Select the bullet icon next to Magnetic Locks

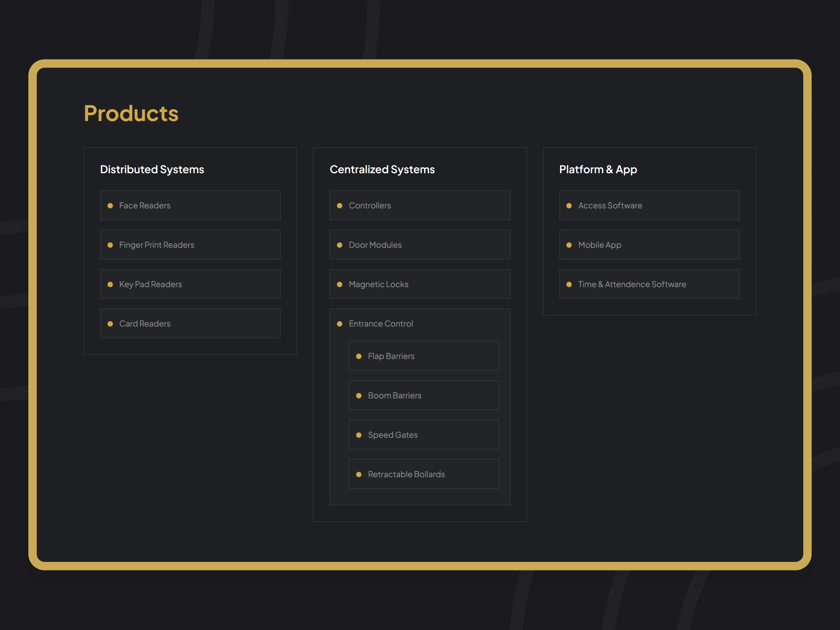[x=339, y=284]
